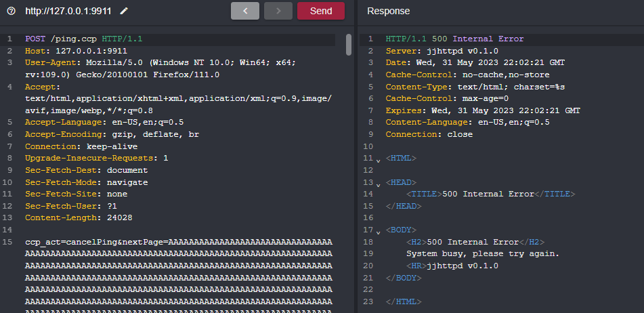Screen dimensions: 644x313
Task: Send the request with Send button
Action: pos(321,11)
